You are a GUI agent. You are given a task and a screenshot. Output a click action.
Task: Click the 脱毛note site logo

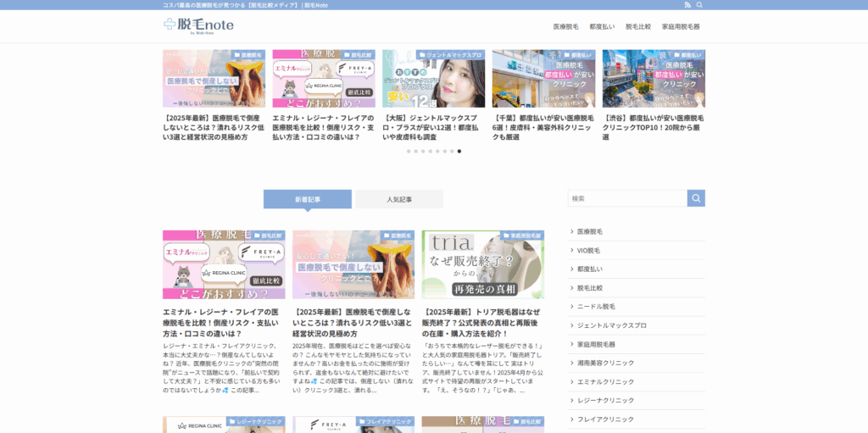coord(198,25)
